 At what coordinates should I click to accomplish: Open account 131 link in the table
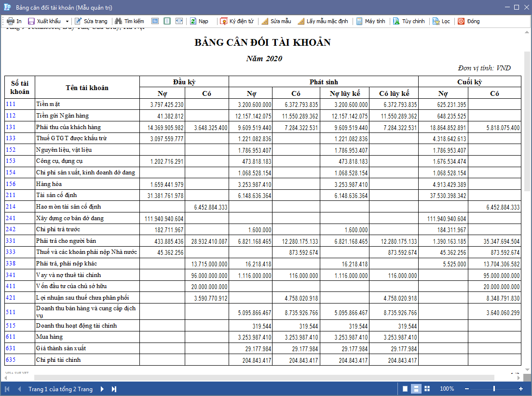point(11,127)
